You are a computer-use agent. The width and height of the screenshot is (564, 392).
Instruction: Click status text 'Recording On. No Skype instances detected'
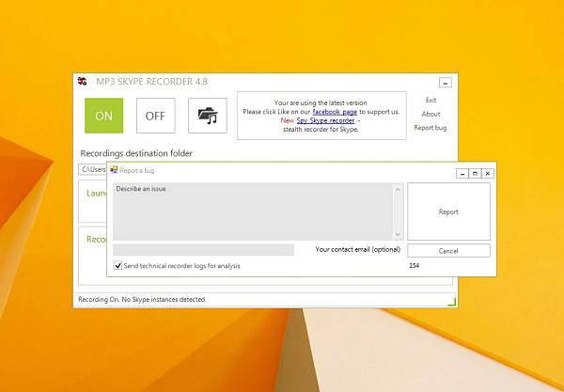tap(142, 299)
